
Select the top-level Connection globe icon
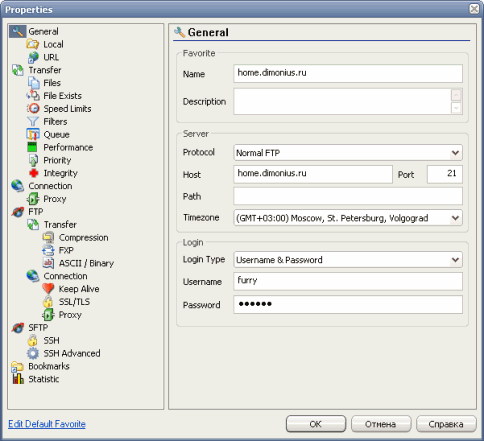[x=18, y=186]
